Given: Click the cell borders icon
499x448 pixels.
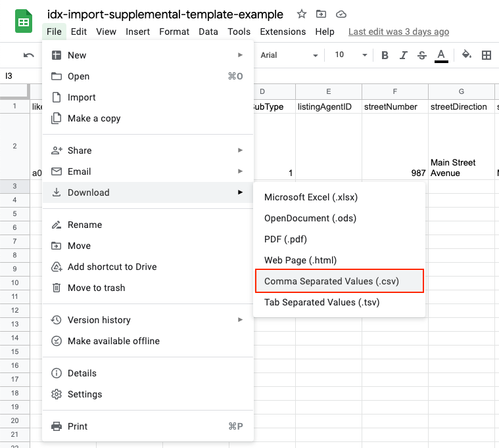Looking at the screenshot, I should click(x=487, y=55).
